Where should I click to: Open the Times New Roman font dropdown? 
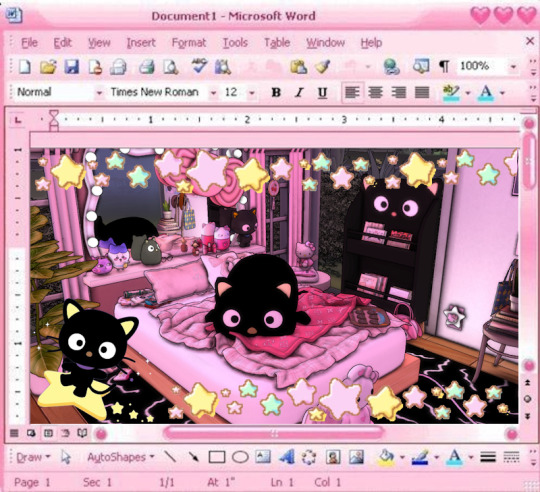pos(214,93)
